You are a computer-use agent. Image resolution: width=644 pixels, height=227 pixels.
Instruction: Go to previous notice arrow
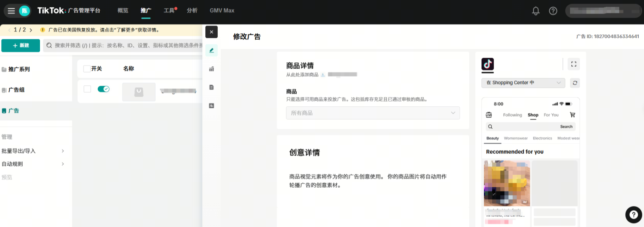(9, 30)
